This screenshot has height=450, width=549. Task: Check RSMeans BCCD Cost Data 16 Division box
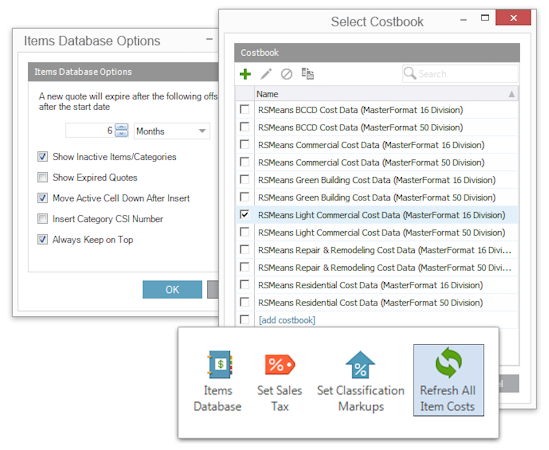[244, 109]
